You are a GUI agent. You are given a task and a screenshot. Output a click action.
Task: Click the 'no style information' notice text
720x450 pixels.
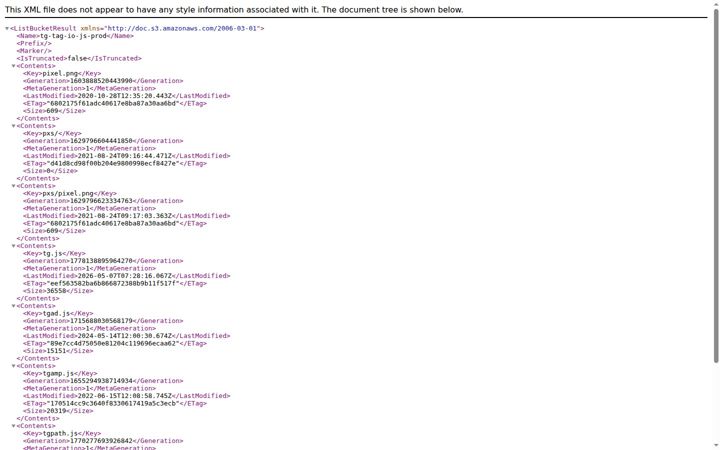[x=234, y=10]
